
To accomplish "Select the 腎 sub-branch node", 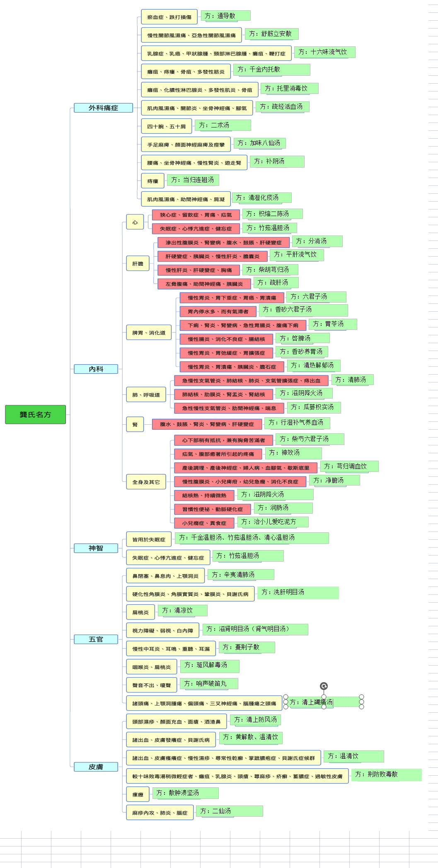I will (135, 424).
